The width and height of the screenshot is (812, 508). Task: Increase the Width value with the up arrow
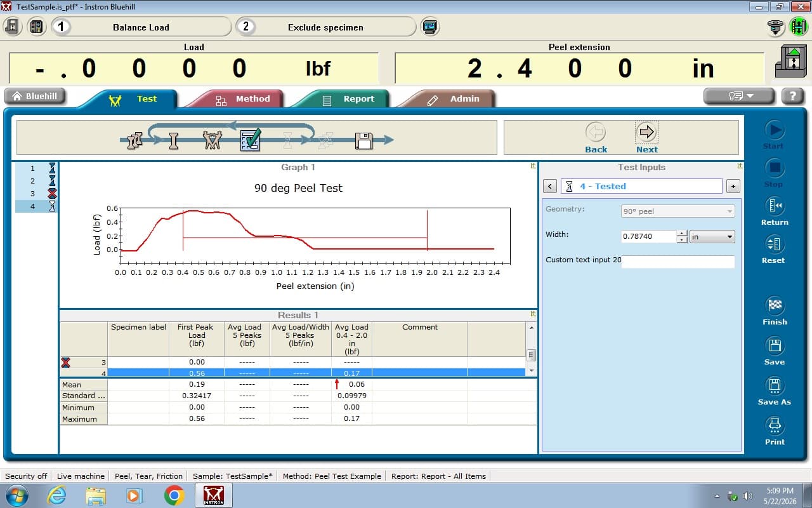click(x=682, y=233)
